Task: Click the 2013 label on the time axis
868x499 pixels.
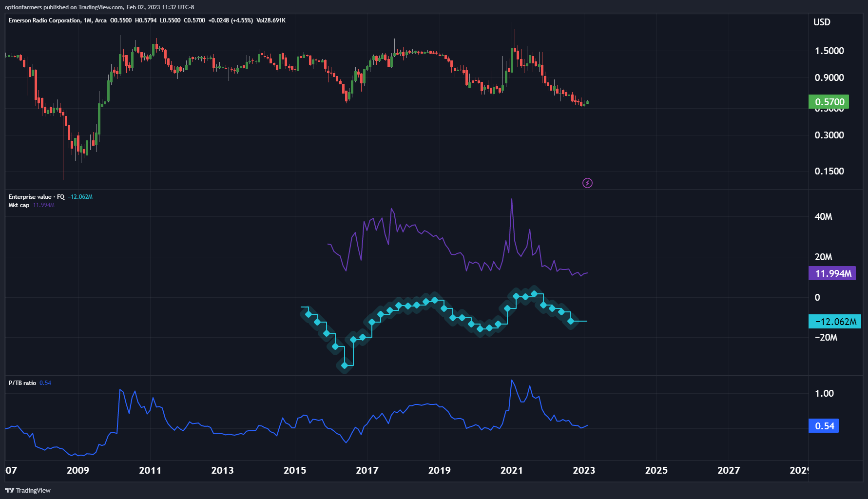Action: tap(222, 470)
